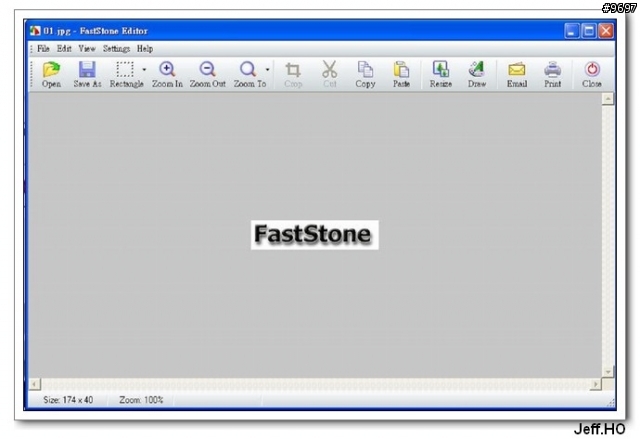Expand the Zoom To dropdown arrow
This screenshot has height=439, width=640.
coord(267,70)
